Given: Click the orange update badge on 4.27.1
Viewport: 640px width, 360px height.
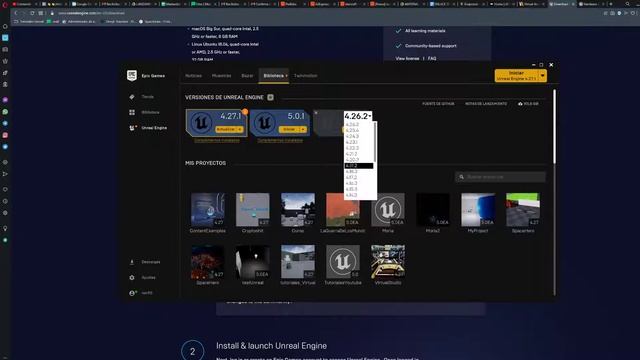Looking at the screenshot, I should click(x=244, y=111).
